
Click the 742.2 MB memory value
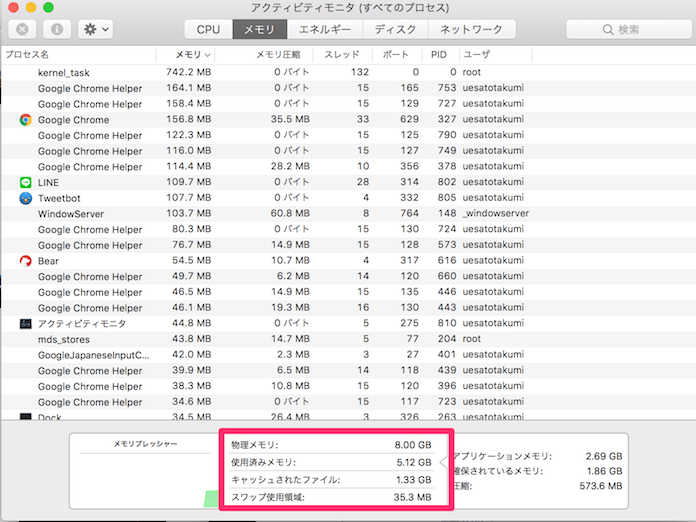click(189, 72)
